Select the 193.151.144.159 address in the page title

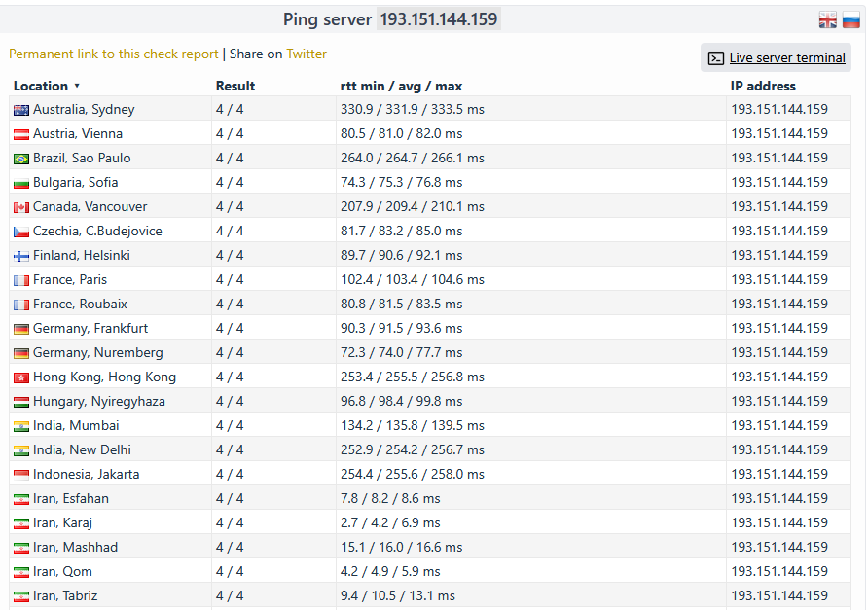click(x=439, y=19)
